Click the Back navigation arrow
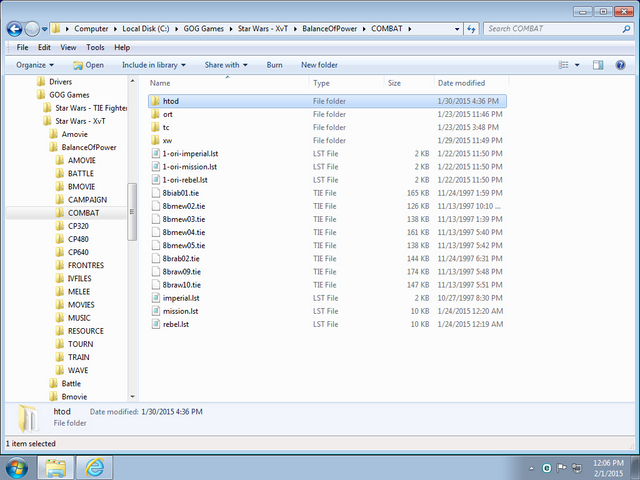Screen dimensions: 640x480 point(15,29)
